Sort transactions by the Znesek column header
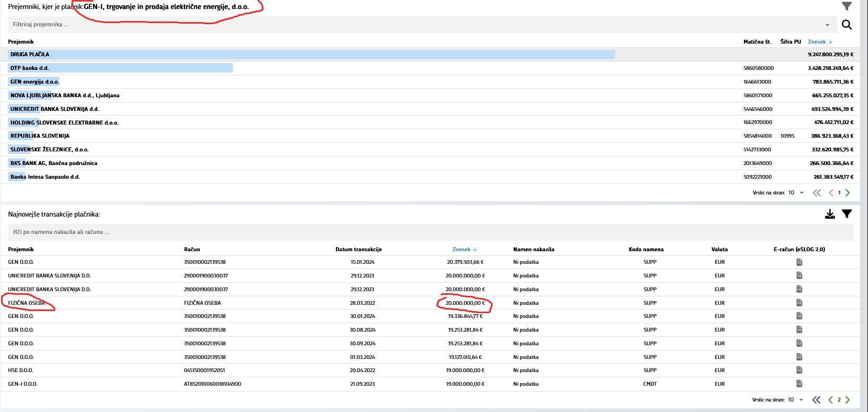 (464, 249)
